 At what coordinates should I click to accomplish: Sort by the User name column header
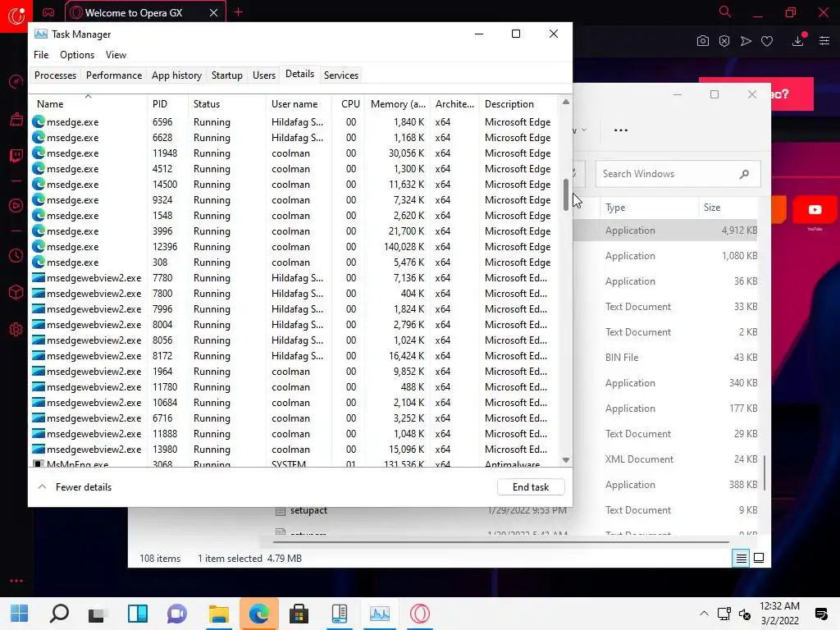299,103
